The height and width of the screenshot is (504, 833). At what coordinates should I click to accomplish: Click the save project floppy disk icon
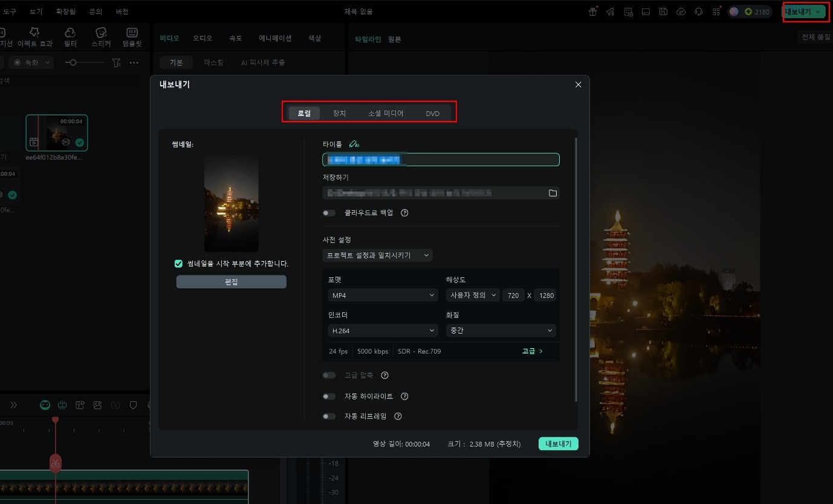click(663, 11)
